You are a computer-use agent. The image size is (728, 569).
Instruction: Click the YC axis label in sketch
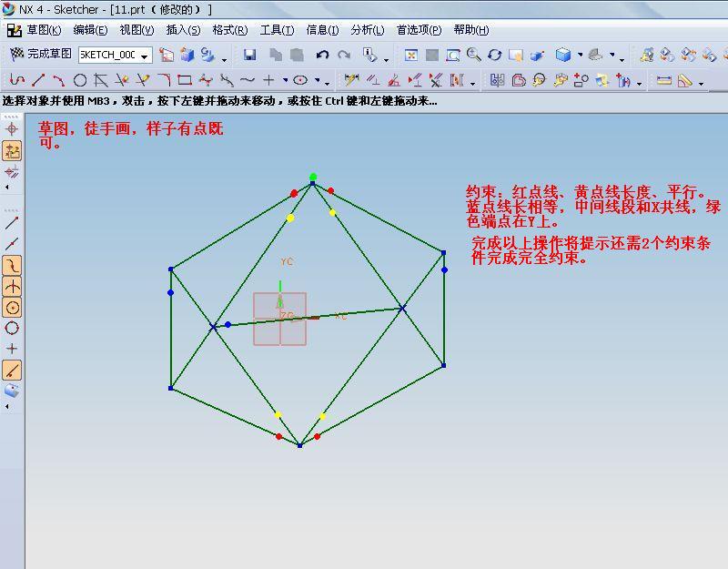point(287,262)
